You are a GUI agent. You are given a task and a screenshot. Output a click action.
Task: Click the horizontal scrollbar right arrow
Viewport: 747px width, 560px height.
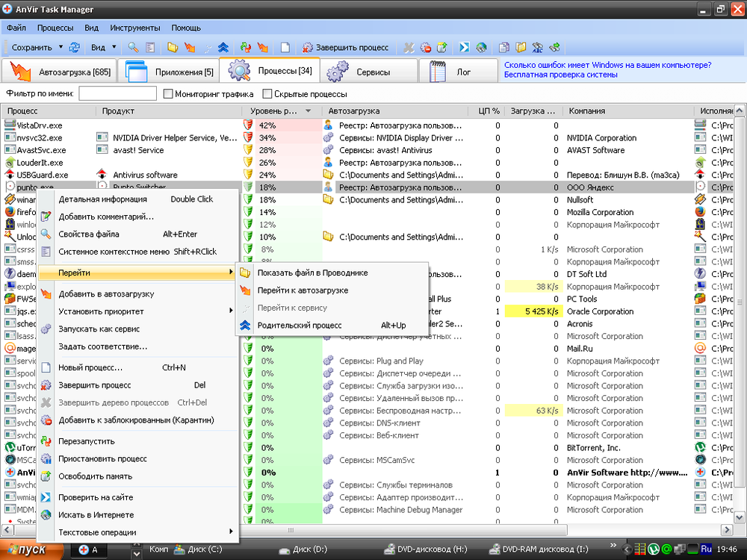click(727, 529)
